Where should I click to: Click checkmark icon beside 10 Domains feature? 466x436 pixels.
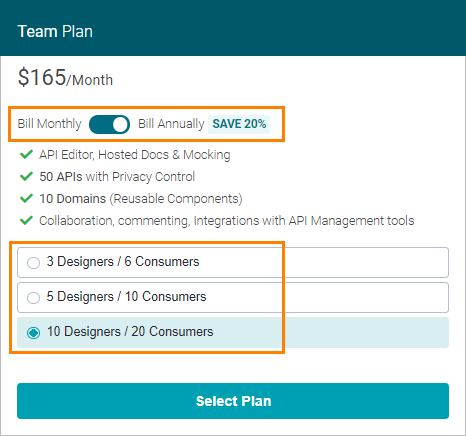click(26, 198)
